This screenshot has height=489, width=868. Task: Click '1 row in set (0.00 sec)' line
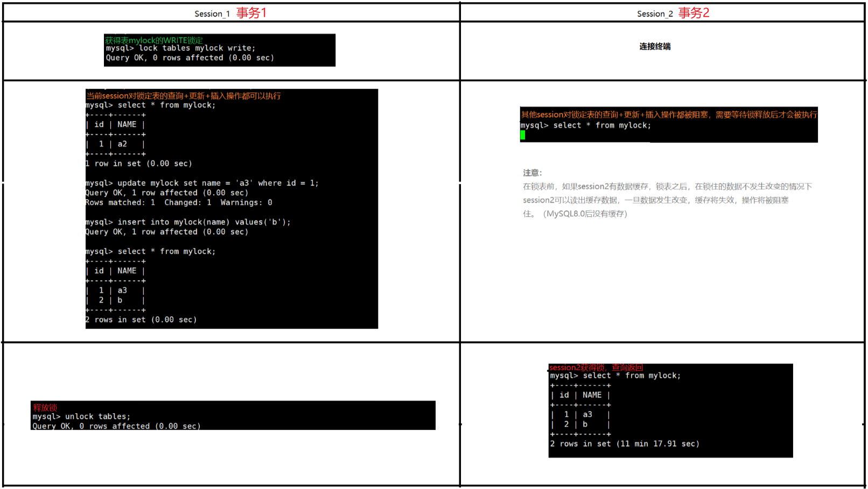pyautogui.click(x=139, y=164)
